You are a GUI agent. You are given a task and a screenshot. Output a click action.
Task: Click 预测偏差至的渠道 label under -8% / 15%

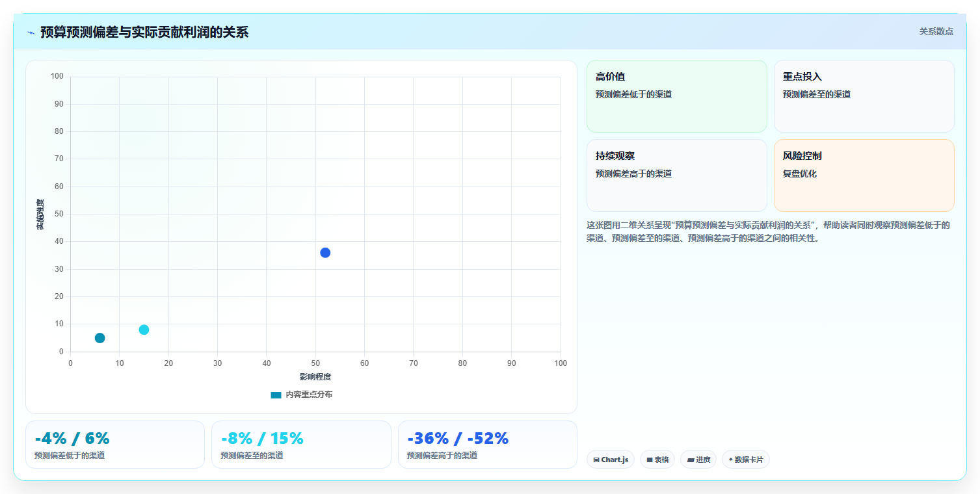pyautogui.click(x=252, y=456)
